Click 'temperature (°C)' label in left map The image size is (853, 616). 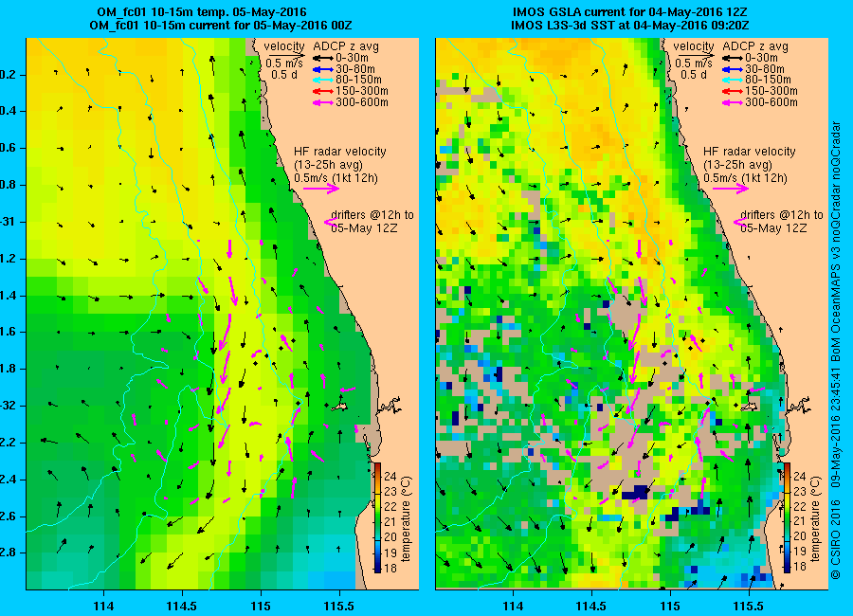pyautogui.click(x=407, y=518)
